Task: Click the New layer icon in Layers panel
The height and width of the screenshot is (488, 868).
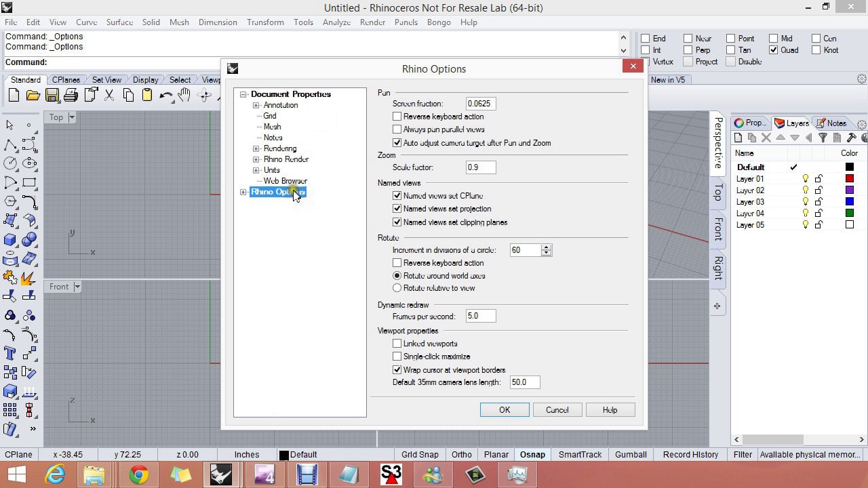Action: 738,138
